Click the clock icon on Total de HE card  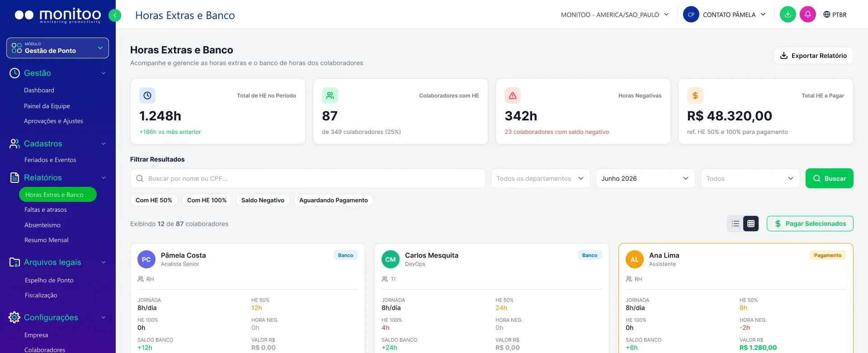click(x=147, y=95)
